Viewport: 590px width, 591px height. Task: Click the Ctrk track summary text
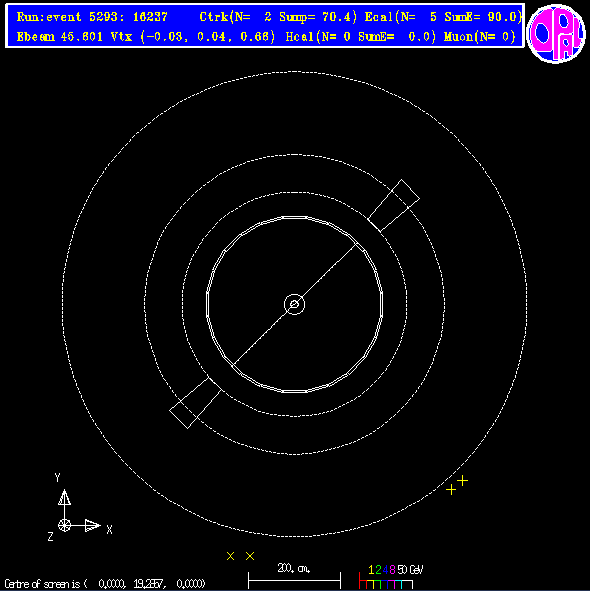(278, 17)
